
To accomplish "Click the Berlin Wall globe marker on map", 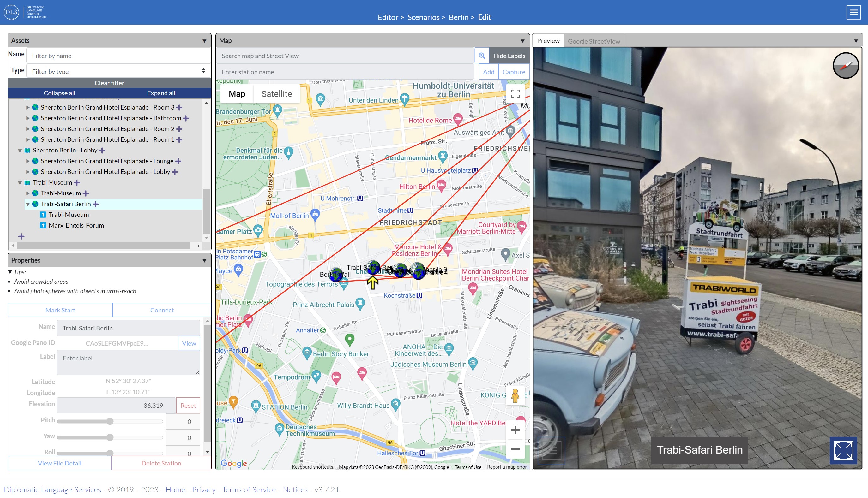I will coord(336,275).
